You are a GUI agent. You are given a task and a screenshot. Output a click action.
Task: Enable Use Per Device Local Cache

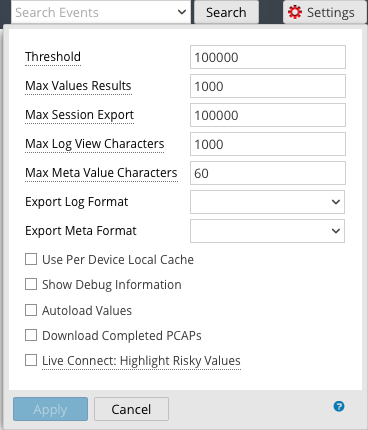click(31, 259)
